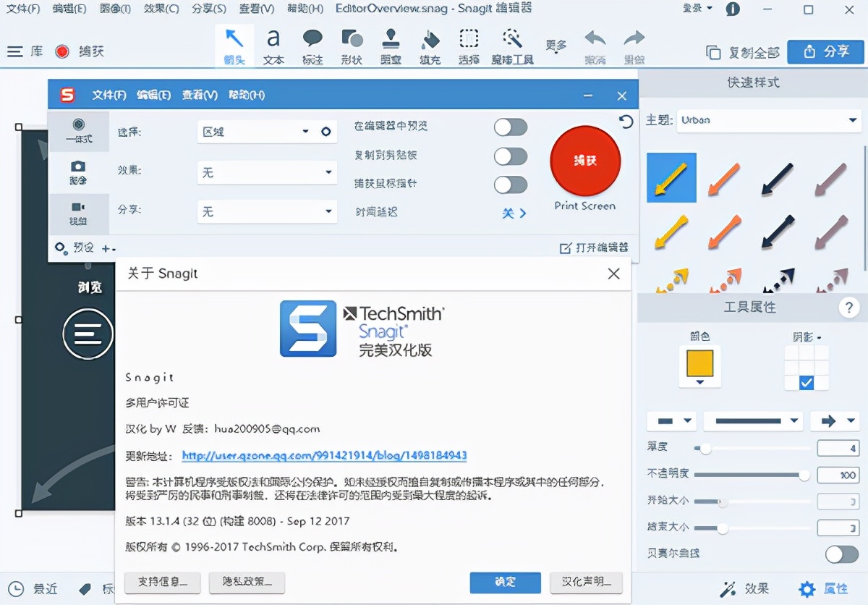Viewport: 868px width, 605px height.
Task: Open the Urban theme dropdown
Action: point(768,120)
